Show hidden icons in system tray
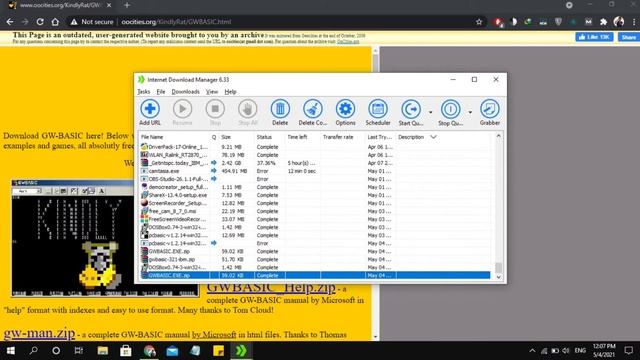 (532, 351)
